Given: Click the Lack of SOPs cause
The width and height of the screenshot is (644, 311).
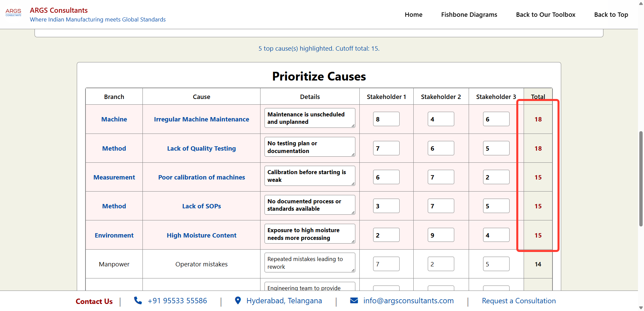Looking at the screenshot, I should coord(201,206).
